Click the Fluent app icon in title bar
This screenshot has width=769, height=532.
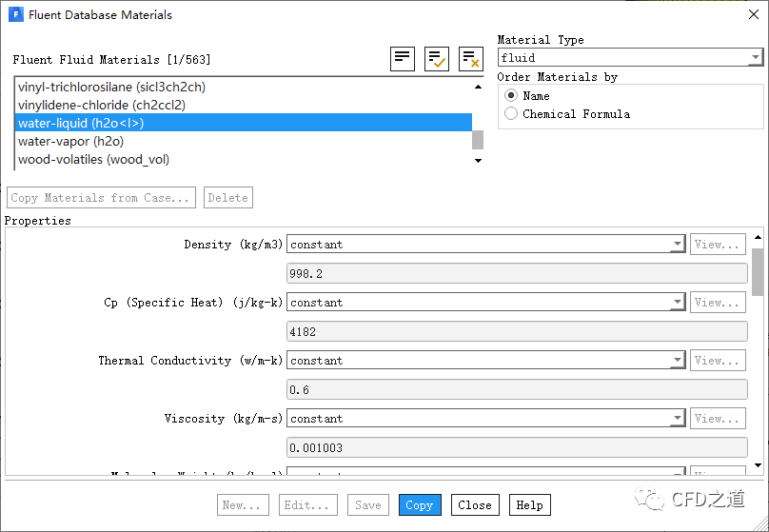[x=14, y=15]
